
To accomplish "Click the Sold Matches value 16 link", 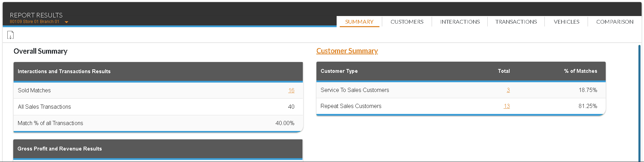I will click(x=291, y=90).
